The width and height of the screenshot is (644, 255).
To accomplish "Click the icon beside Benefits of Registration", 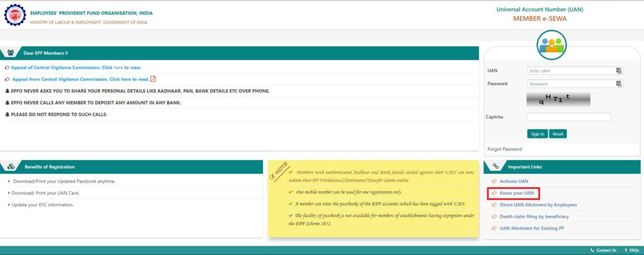I will coord(11,167).
